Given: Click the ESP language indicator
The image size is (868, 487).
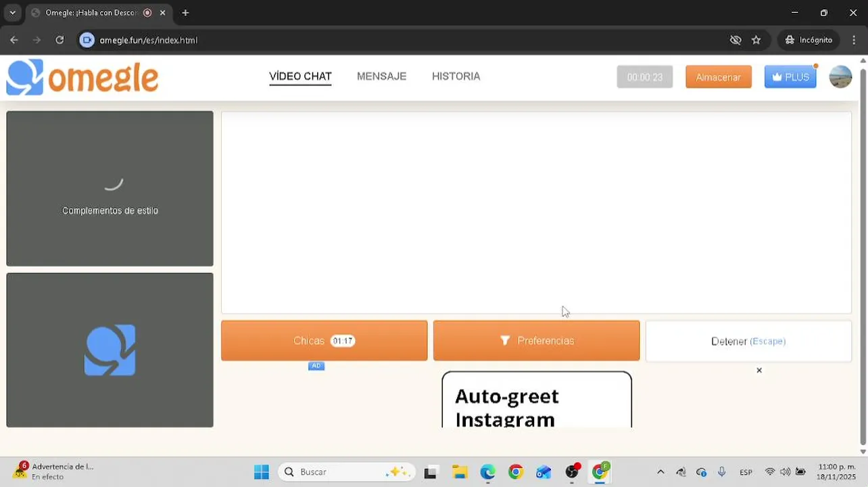Looking at the screenshot, I should point(746,472).
